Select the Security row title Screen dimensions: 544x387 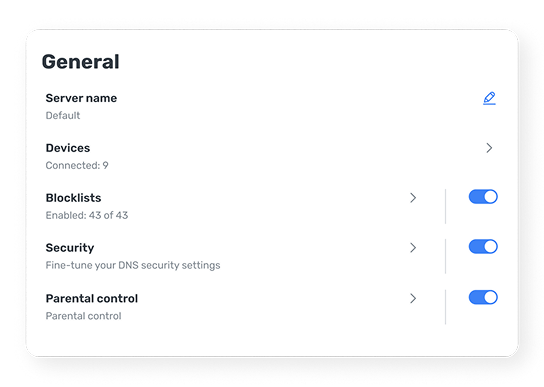click(x=70, y=248)
